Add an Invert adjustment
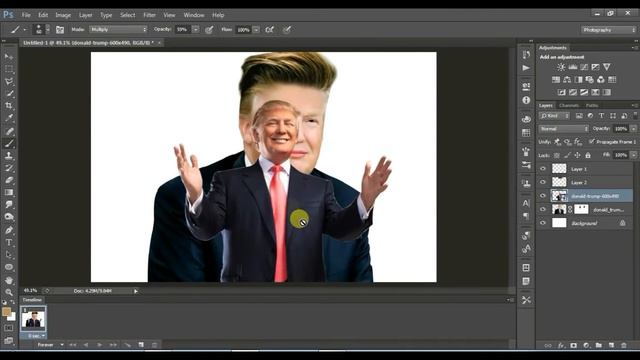This screenshot has height=360, width=640. tap(562, 92)
